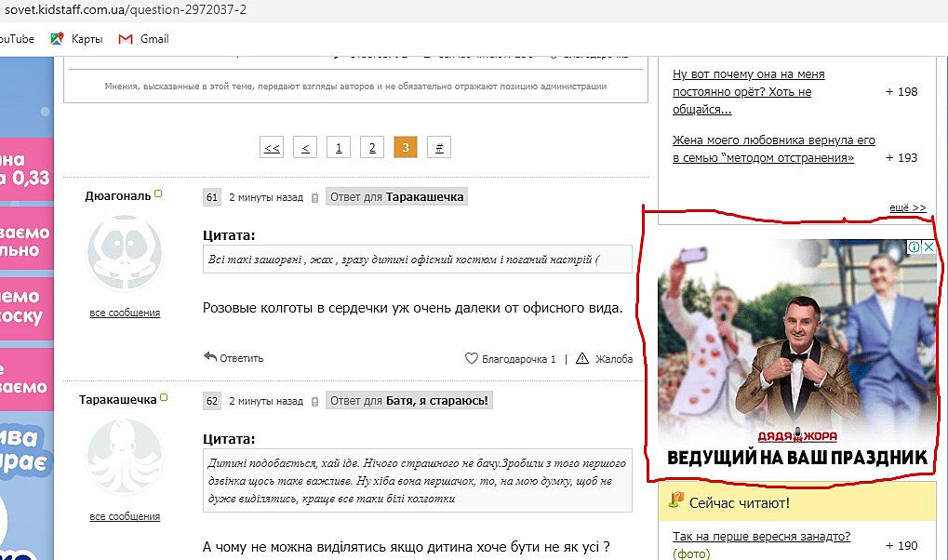Close the Дядя Жора advertisement
This screenshot has height=560, width=948.
tap(929, 247)
